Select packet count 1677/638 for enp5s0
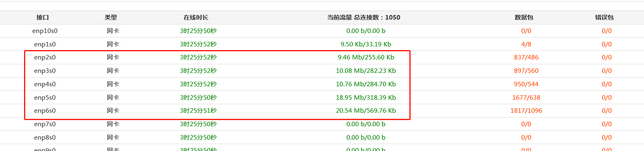This screenshot has height=151, width=644. (526, 98)
